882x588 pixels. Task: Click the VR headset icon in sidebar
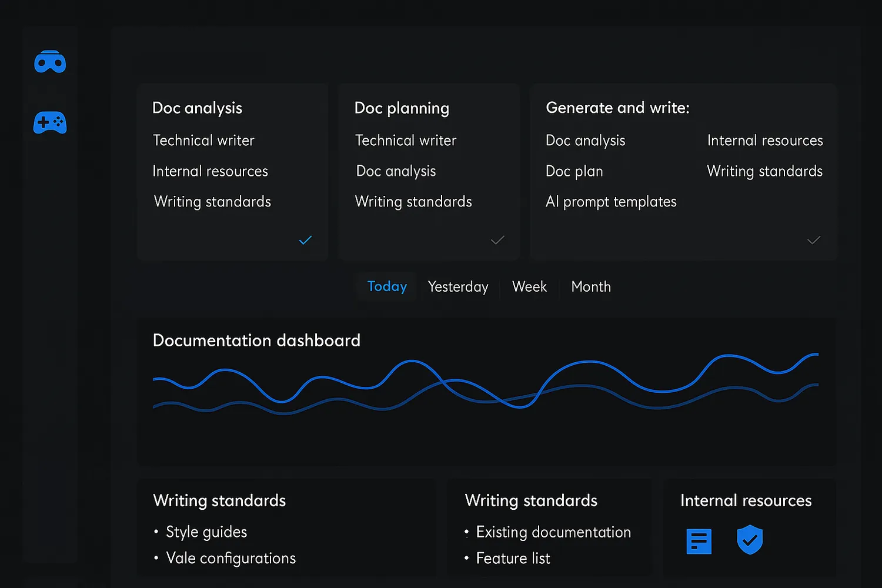(50, 62)
